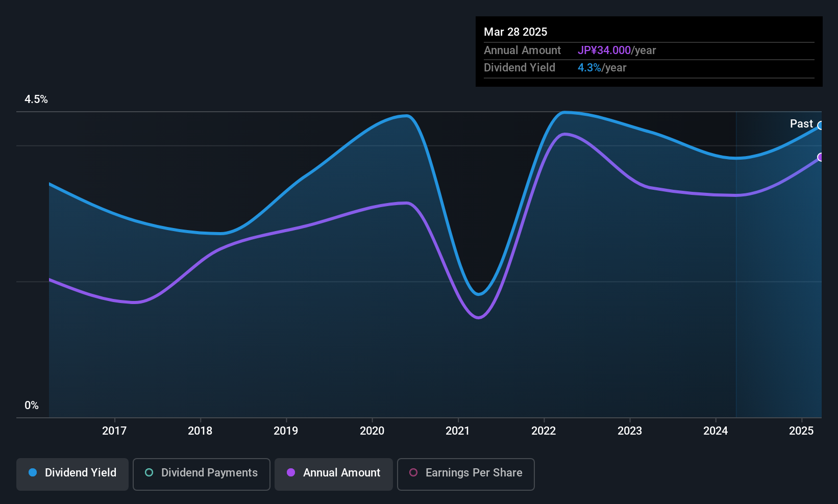Click the 2020 x-axis label
The height and width of the screenshot is (504, 838).
[x=372, y=431]
